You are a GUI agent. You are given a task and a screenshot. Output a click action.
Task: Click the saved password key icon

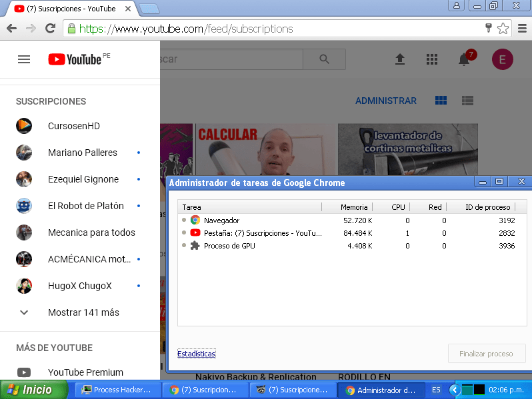(488, 28)
